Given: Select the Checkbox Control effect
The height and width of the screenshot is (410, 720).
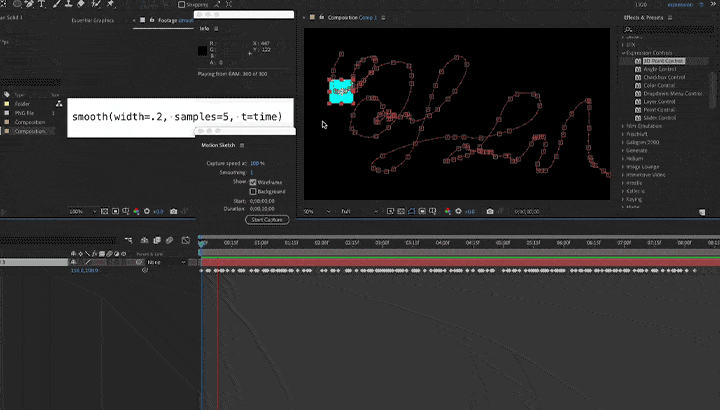Looking at the screenshot, I should pyautogui.click(x=664, y=77).
